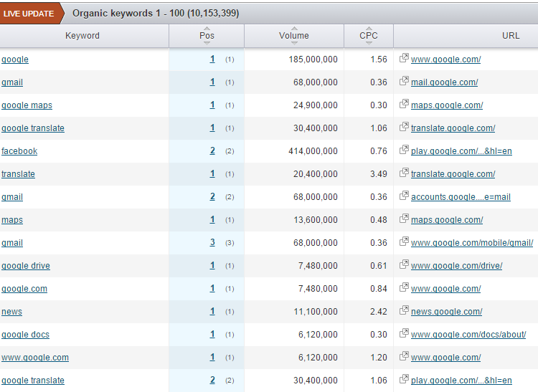Viewport: 538px width, 392px height.
Task: Open the translate keyword link
Action: click(18, 174)
